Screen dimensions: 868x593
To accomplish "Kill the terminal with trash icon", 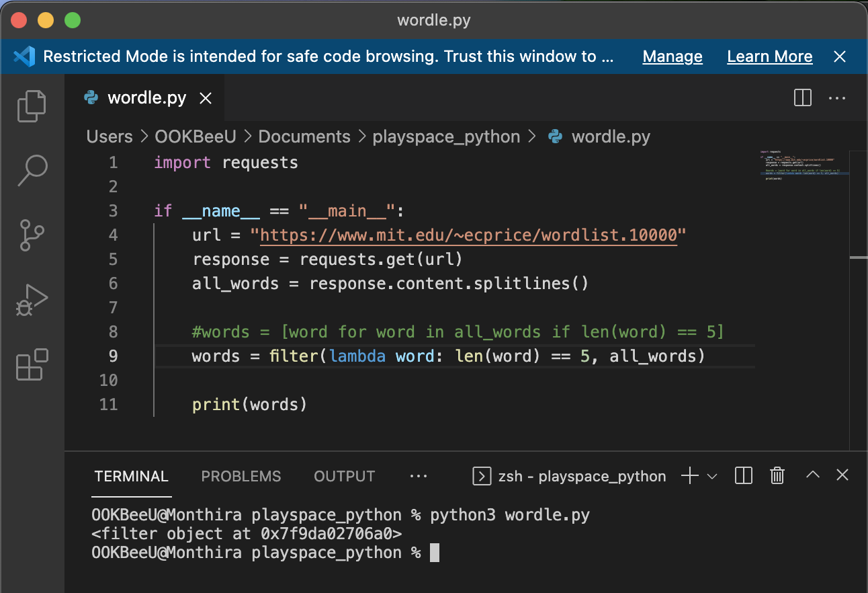I will [x=777, y=475].
